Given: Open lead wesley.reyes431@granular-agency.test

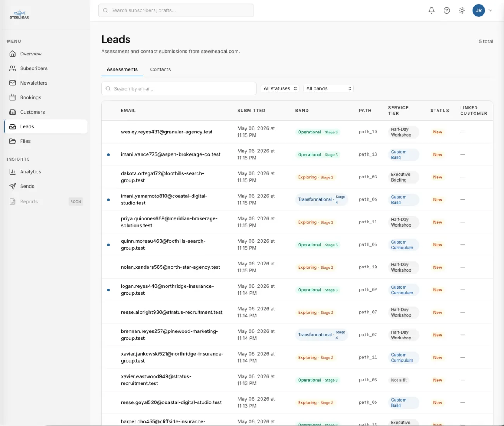Looking at the screenshot, I should coord(167,132).
